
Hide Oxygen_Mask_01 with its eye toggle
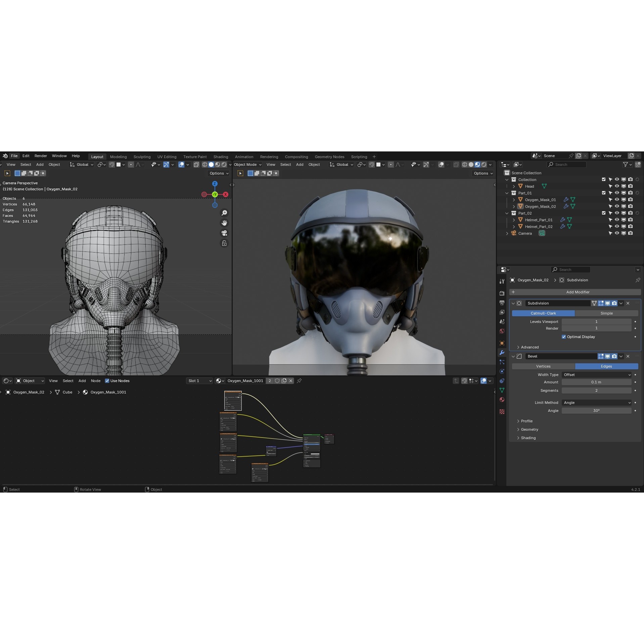click(x=617, y=199)
